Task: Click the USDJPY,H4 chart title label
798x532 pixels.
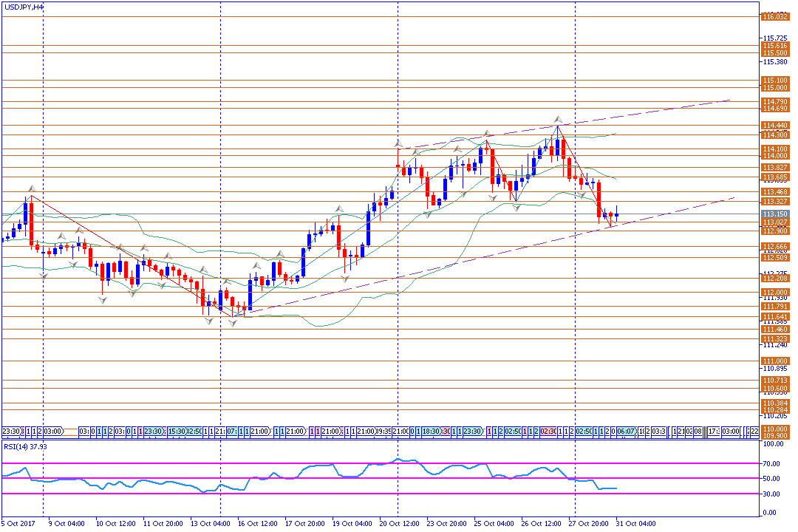Action: [x=24, y=7]
